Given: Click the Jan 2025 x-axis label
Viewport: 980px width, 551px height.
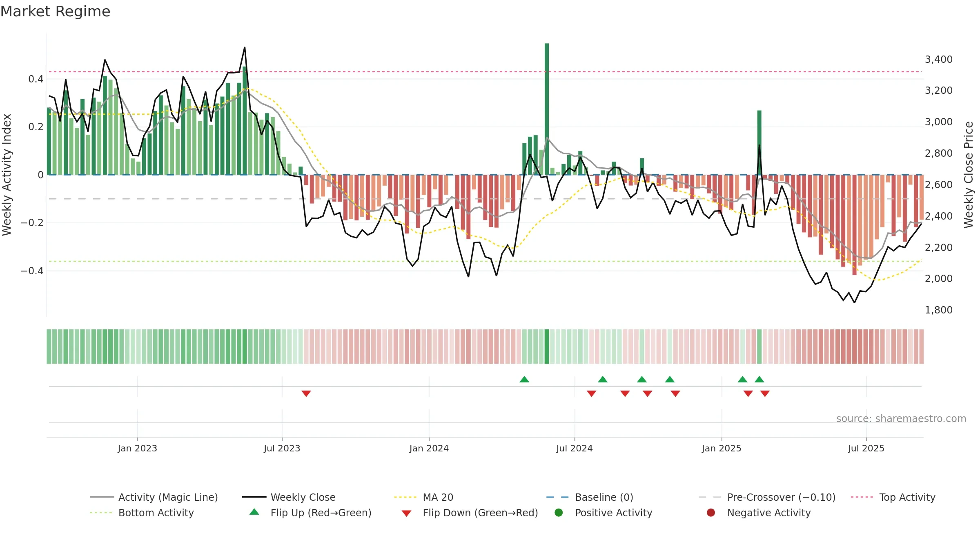Looking at the screenshot, I should point(722,448).
